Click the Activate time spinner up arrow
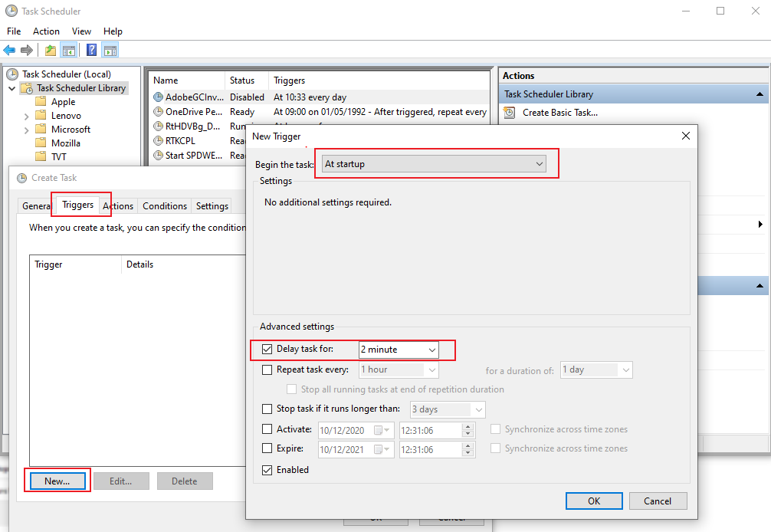Viewport: 771px width, 532px height. coord(468,426)
